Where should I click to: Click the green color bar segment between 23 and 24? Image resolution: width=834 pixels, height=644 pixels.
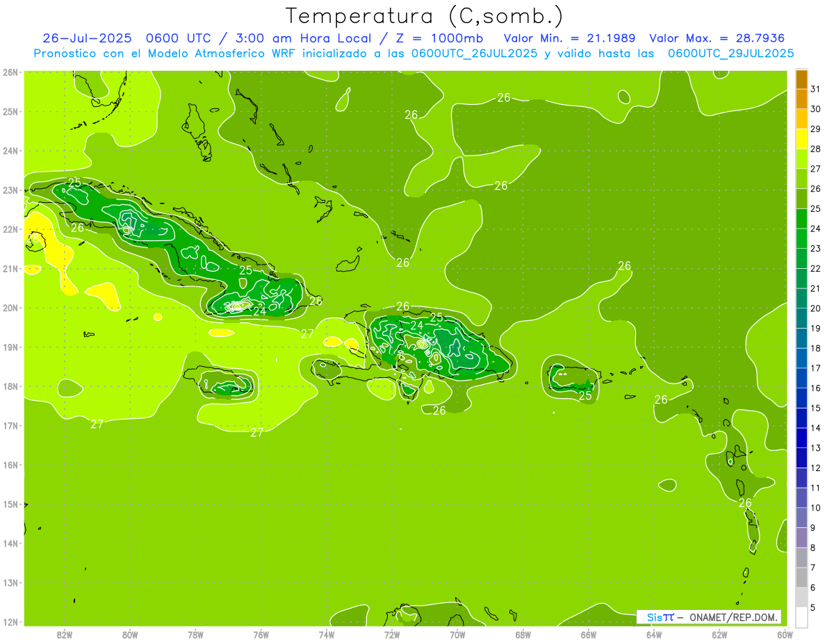click(x=801, y=238)
